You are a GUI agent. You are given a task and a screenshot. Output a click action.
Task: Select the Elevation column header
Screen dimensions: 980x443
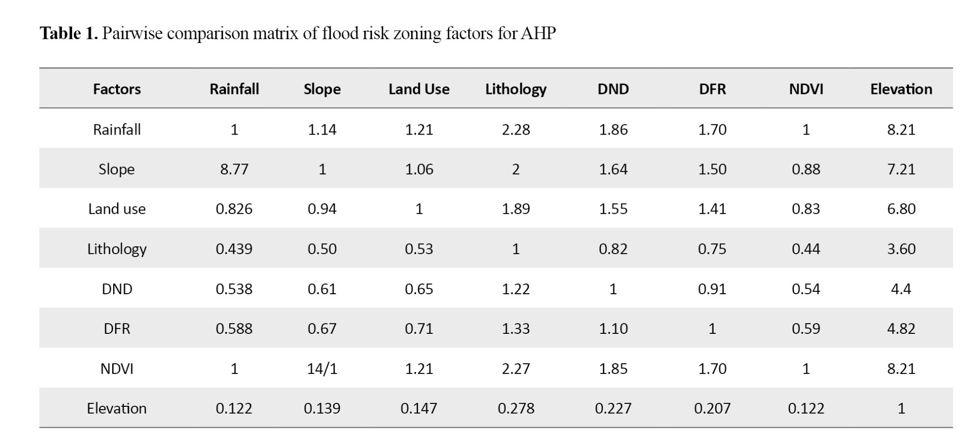click(x=901, y=89)
